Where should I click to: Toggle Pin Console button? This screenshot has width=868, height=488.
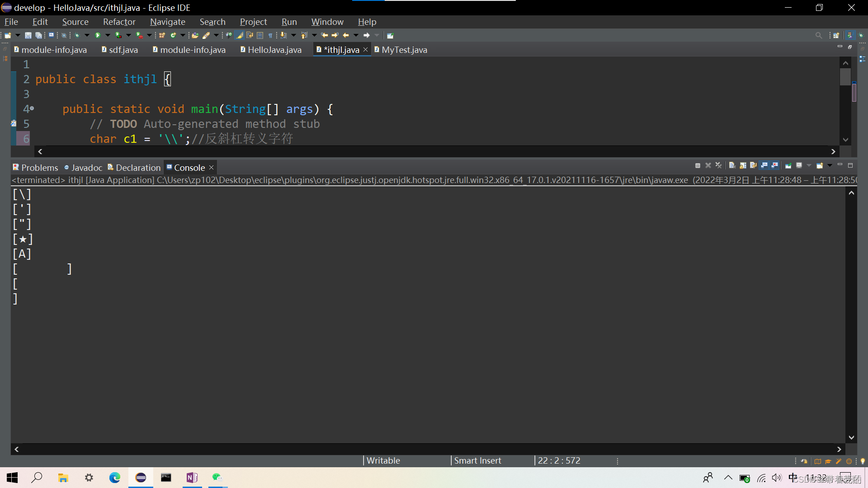coord(788,165)
